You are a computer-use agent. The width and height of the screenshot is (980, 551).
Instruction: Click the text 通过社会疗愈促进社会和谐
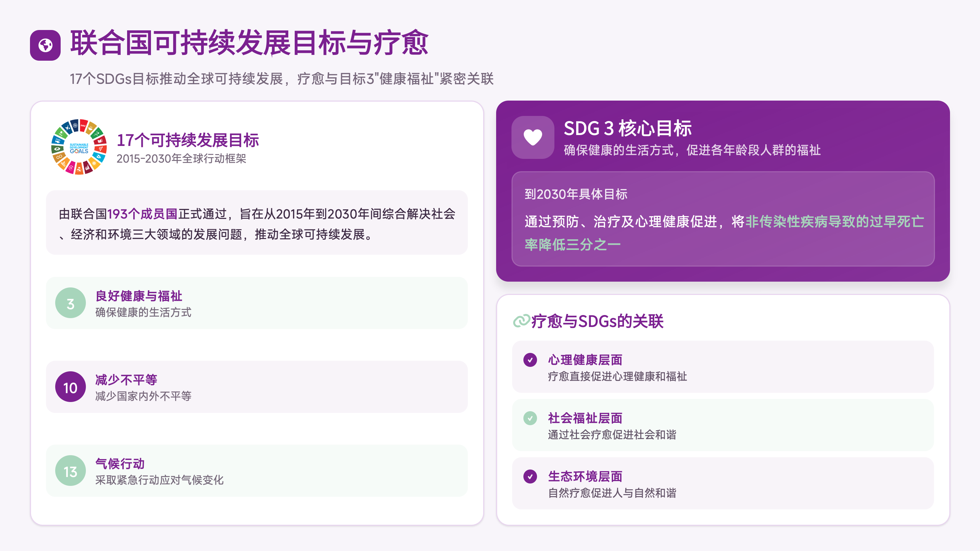pos(612,434)
